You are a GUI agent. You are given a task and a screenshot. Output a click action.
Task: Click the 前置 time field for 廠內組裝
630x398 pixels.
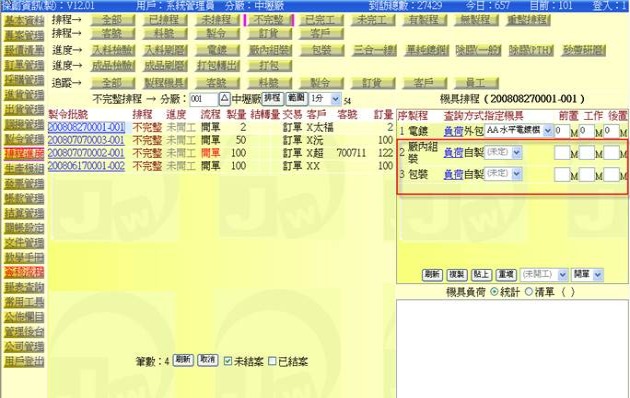562,152
